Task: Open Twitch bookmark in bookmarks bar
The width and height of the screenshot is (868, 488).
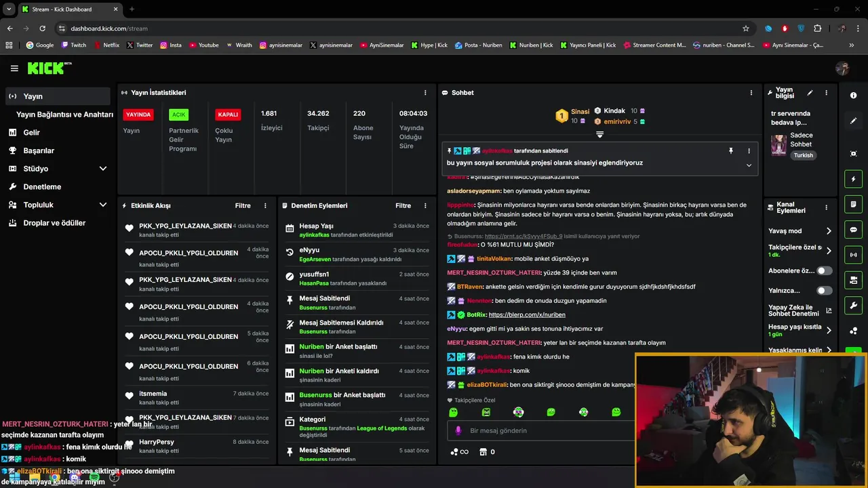Action: click(74, 45)
